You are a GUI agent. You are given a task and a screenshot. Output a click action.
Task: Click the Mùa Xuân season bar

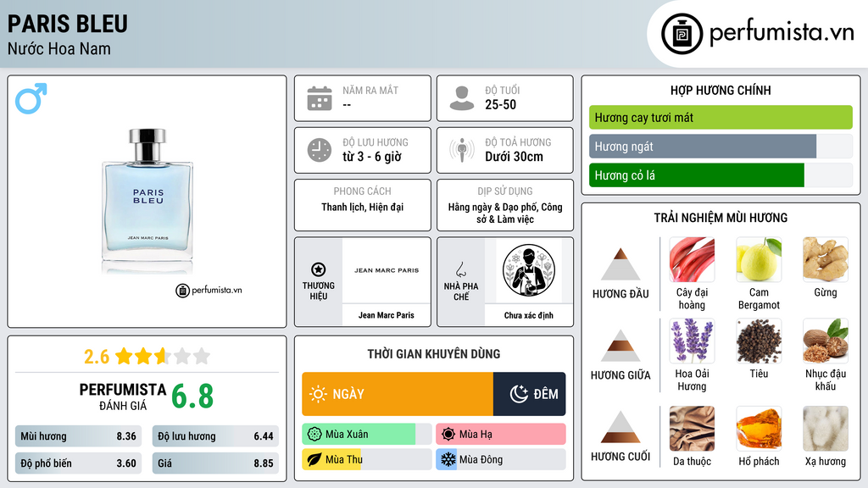[367, 435]
